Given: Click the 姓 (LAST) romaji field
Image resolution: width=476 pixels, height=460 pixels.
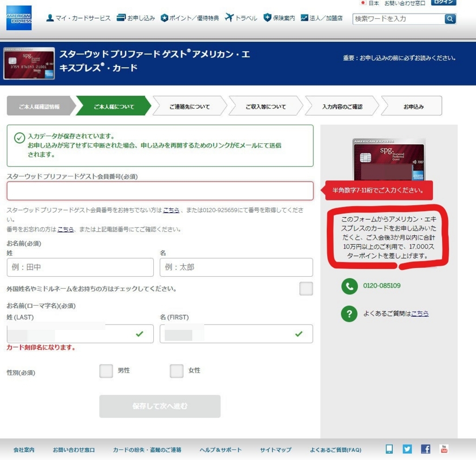Looking at the screenshot, I should point(80,334).
